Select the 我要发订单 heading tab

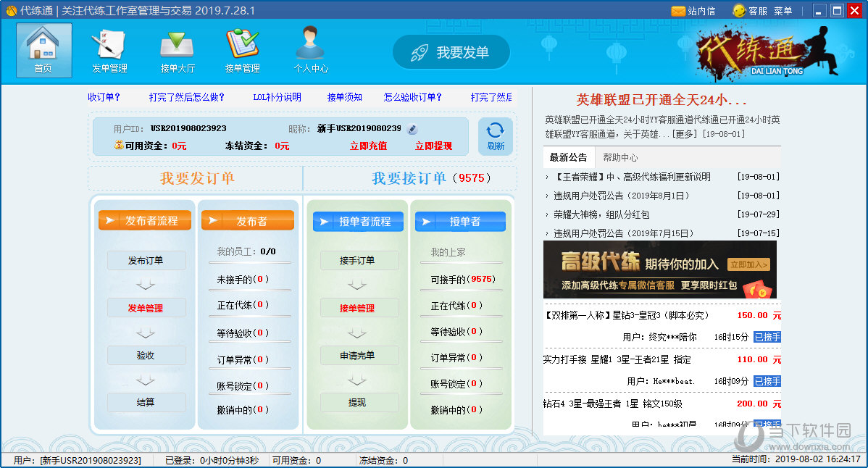coord(197,178)
